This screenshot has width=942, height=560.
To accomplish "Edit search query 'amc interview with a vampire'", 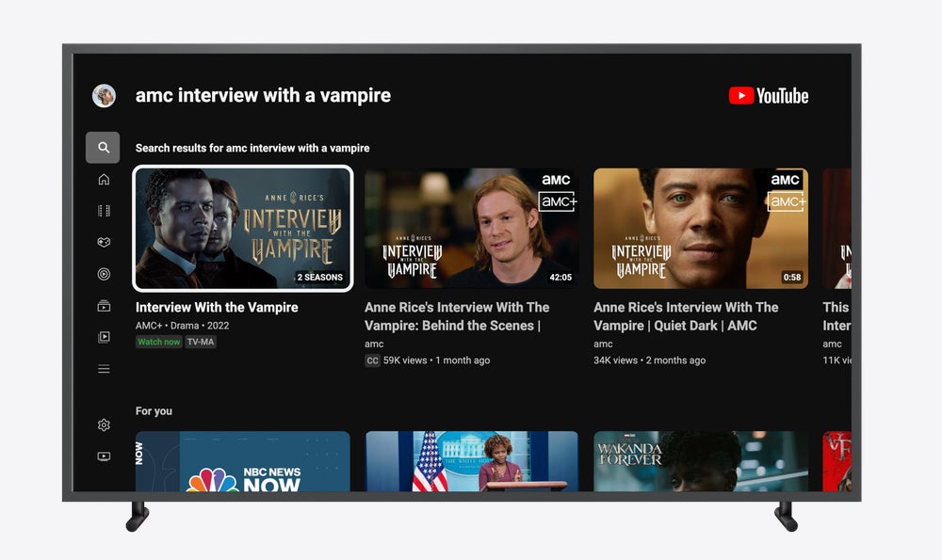I will click(263, 95).
